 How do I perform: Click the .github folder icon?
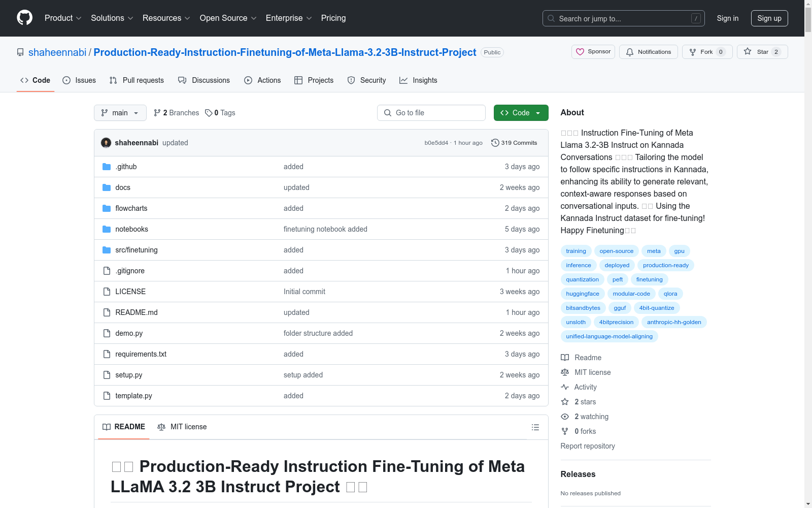coord(107,167)
